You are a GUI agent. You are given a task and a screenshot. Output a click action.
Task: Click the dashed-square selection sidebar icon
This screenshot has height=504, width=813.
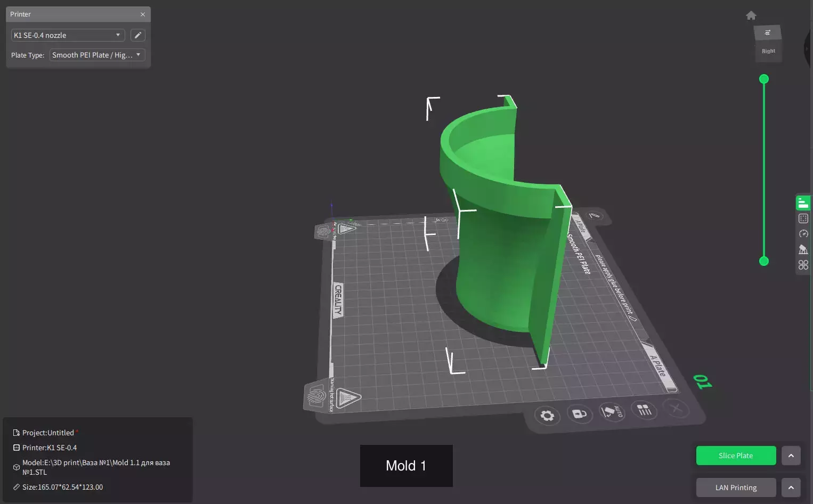click(803, 218)
